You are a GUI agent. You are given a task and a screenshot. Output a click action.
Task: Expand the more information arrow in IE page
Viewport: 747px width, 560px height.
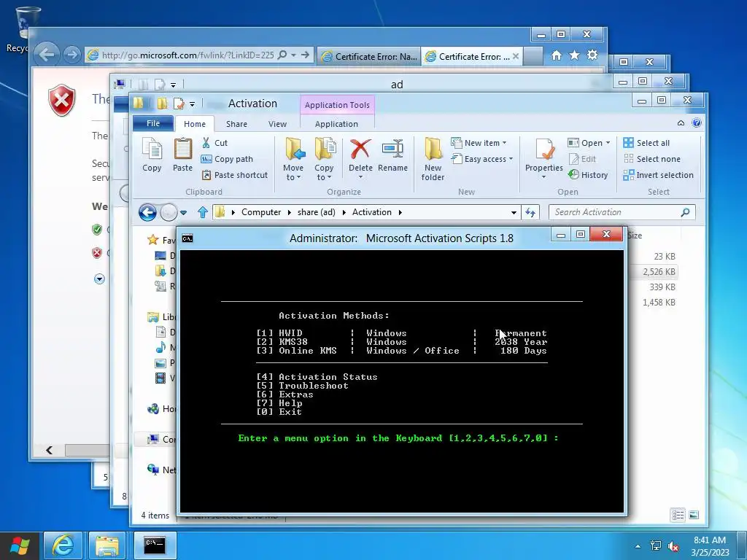pyautogui.click(x=99, y=279)
